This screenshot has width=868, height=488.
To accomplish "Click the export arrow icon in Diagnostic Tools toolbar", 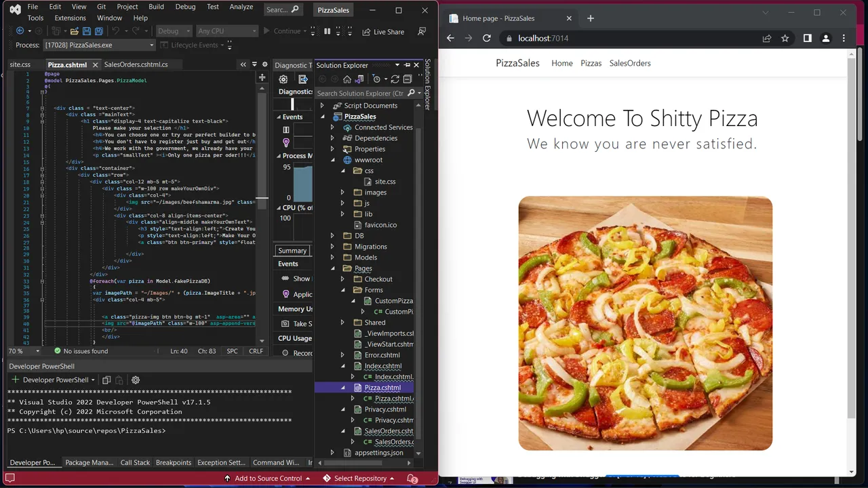I will [303, 79].
